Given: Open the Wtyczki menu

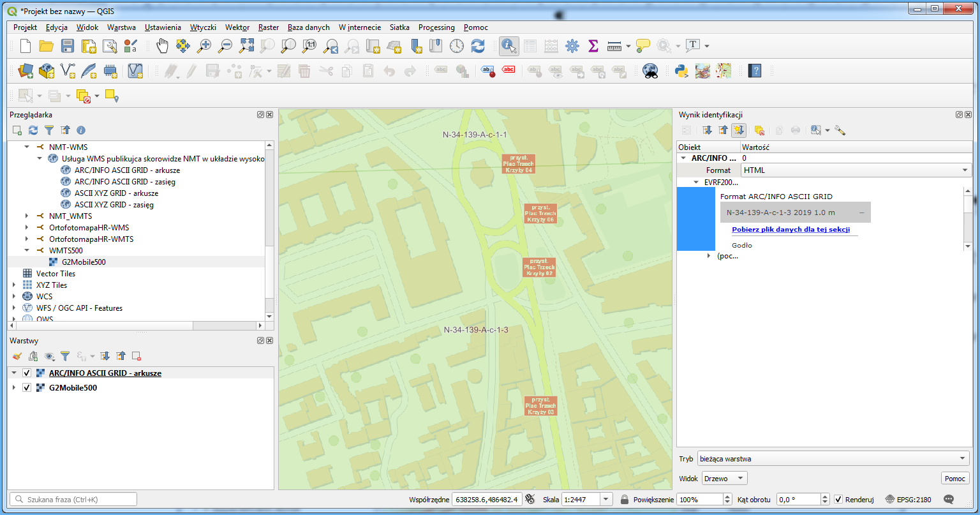Looking at the screenshot, I should point(203,27).
